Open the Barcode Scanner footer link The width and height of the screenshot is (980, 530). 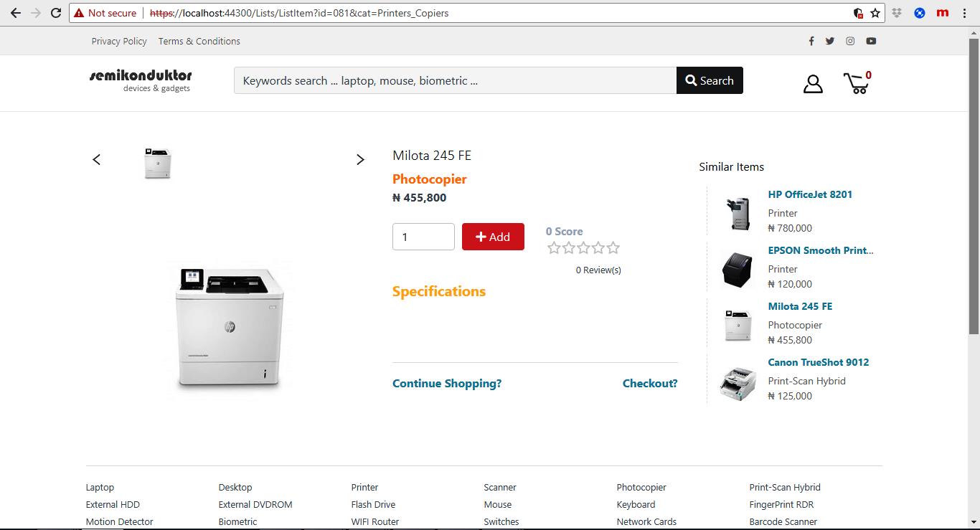click(783, 522)
